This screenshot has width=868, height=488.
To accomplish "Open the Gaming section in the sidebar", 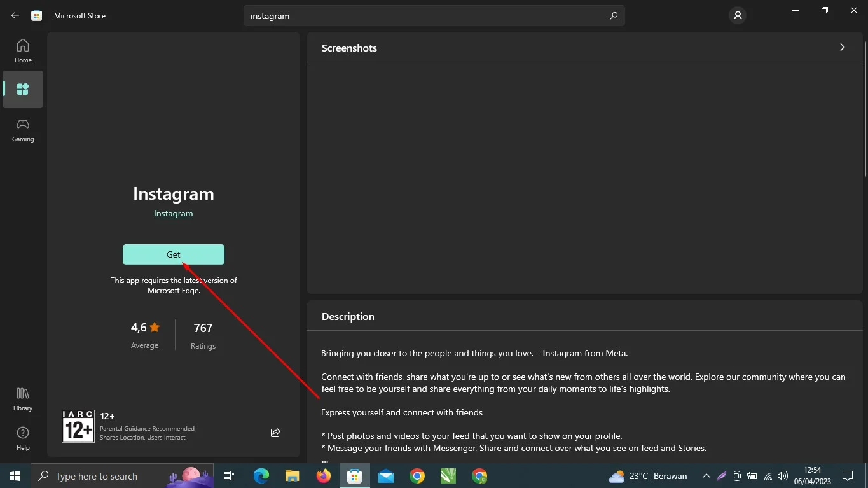I will tap(23, 130).
